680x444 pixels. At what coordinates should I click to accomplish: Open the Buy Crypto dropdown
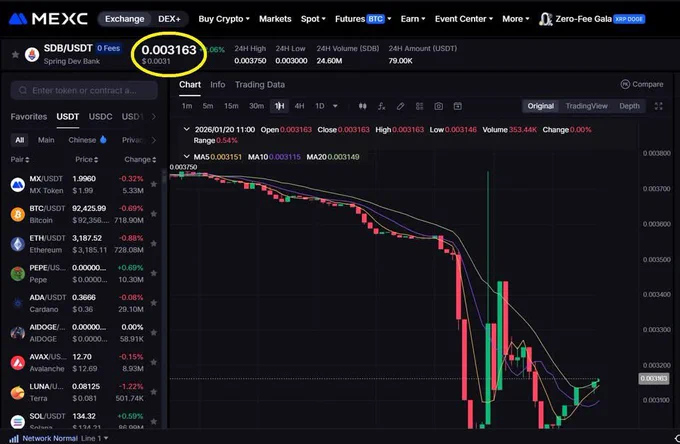click(224, 19)
